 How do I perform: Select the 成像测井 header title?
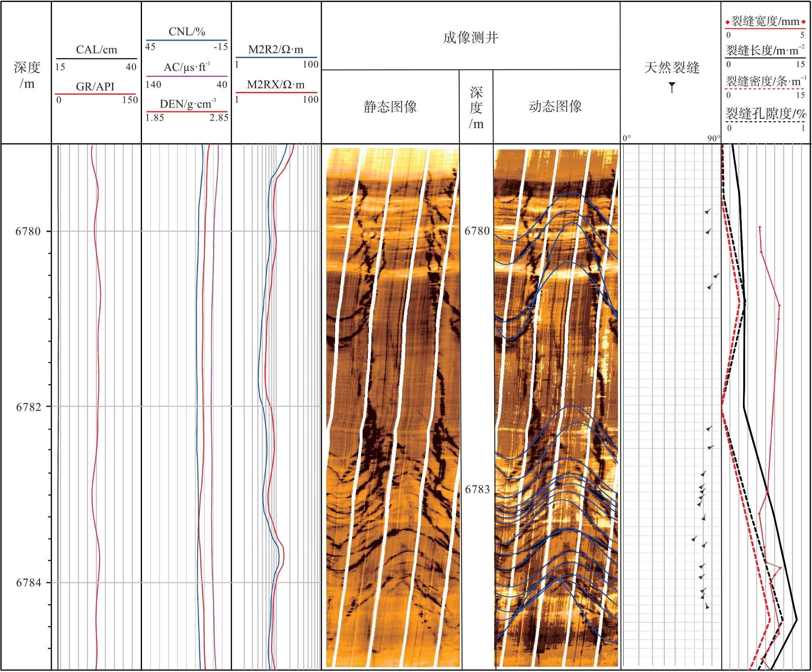(470, 38)
